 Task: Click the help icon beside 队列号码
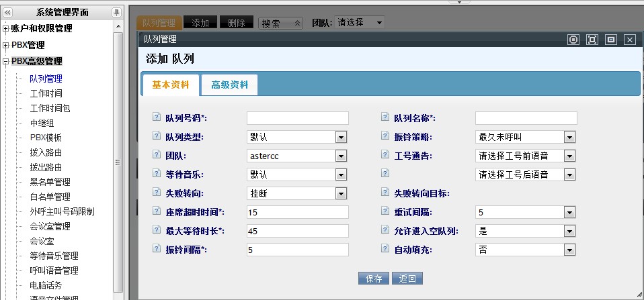[x=157, y=117]
